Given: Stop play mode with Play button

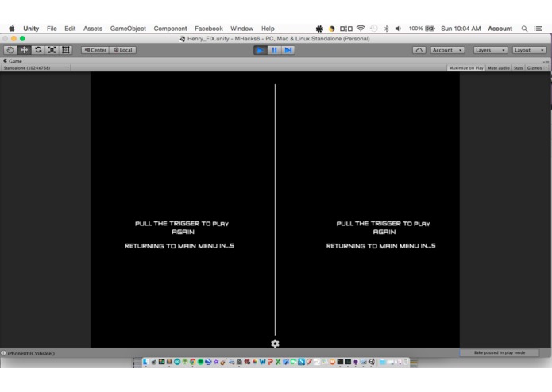Looking at the screenshot, I should click(x=261, y=50).
